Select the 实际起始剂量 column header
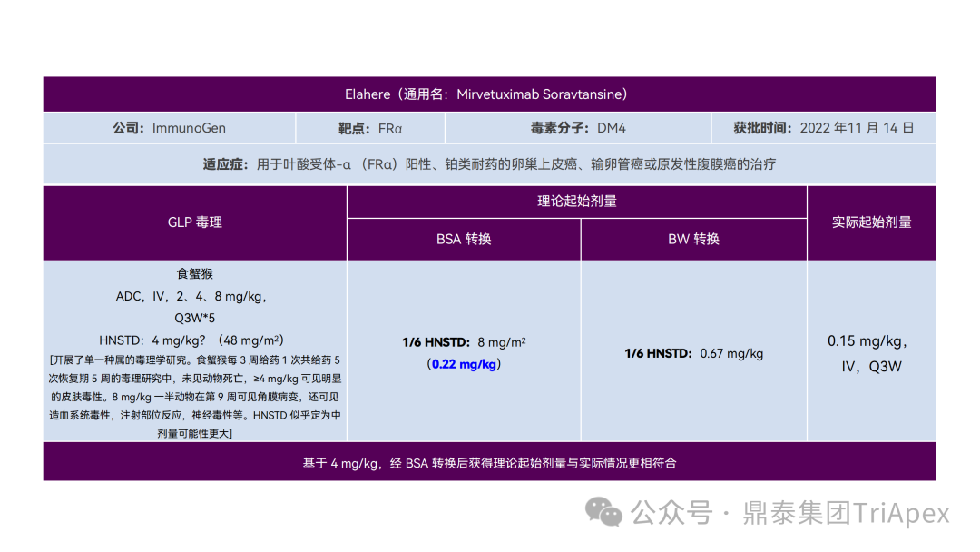The width and height of the screenshot is (980, 552). (871, 222)
